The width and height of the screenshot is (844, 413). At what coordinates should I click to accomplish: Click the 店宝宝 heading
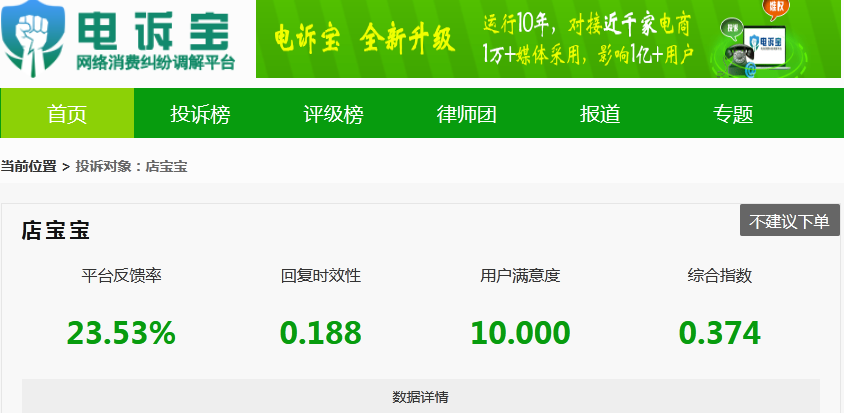55,230
